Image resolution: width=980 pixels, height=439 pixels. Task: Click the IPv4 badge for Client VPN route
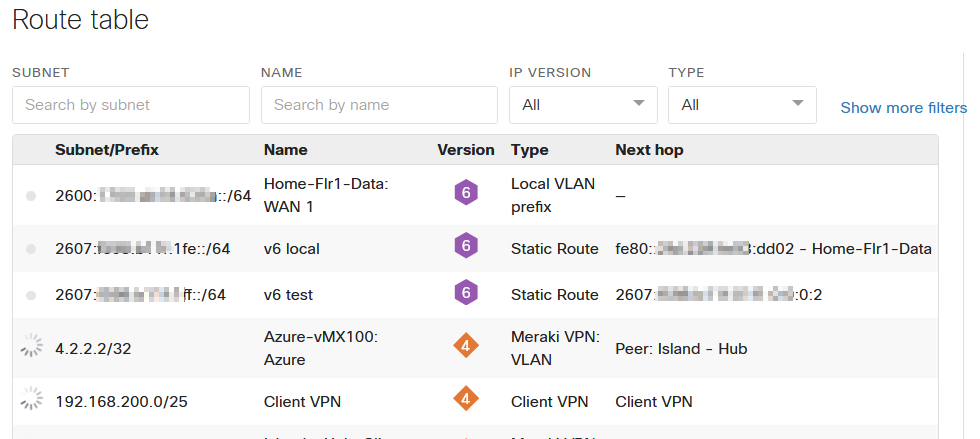(x=465, y=400)
